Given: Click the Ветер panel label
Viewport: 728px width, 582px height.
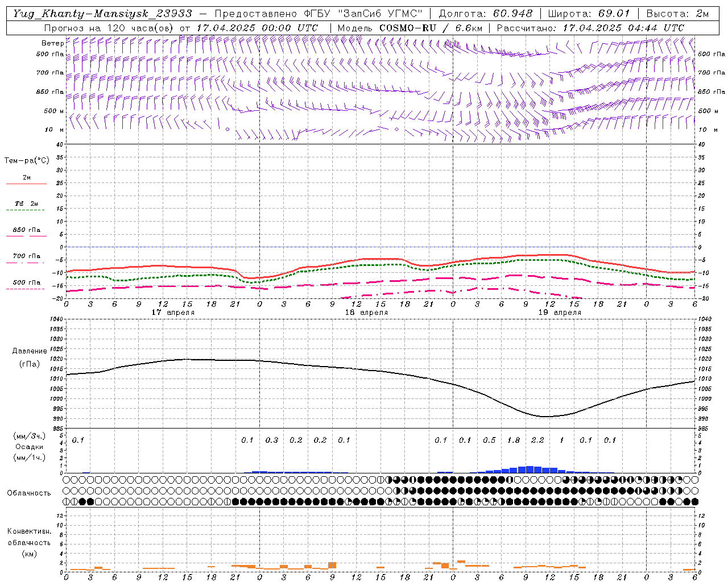Looking at the screenshot, I should [x=52, y=43].
